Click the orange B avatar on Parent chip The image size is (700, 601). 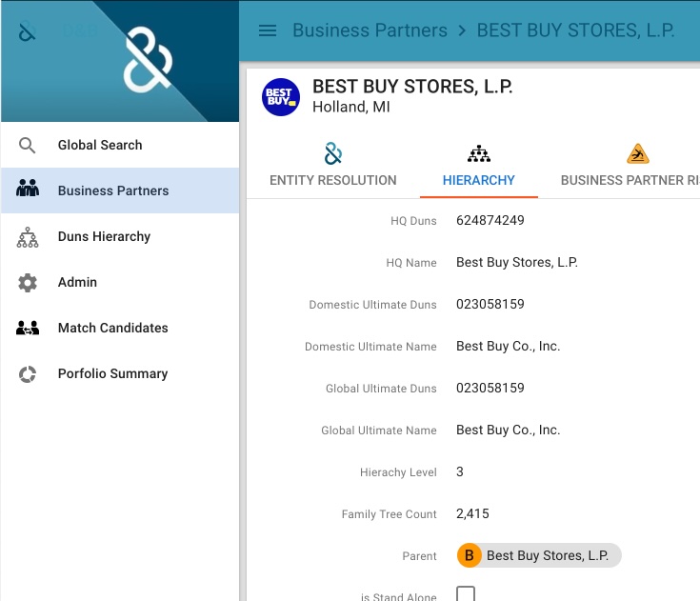469,555
